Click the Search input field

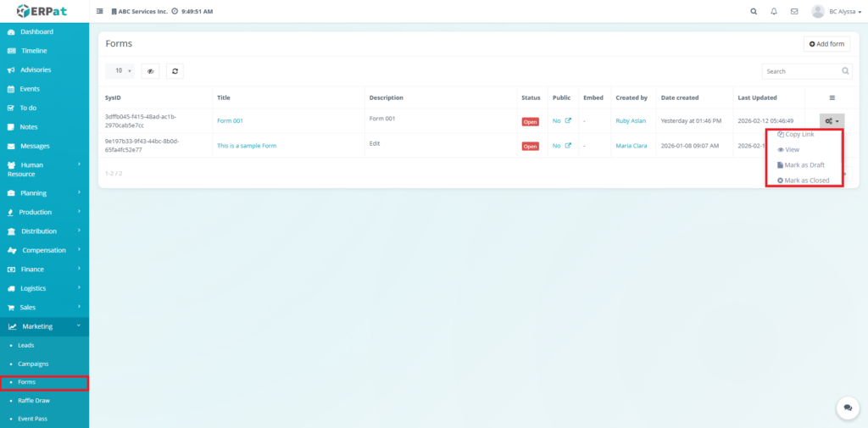pos(800,71)
